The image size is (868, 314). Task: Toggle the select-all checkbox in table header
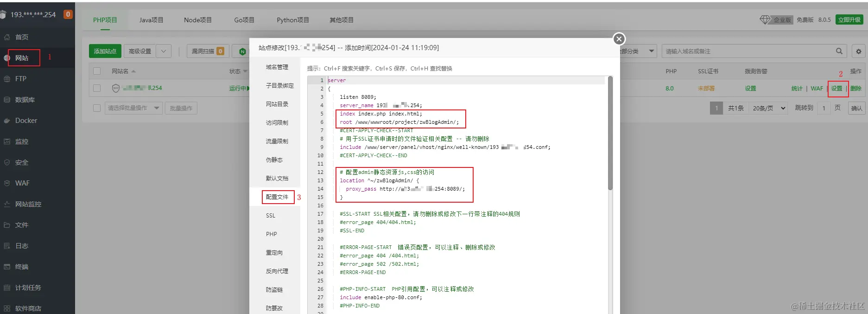[x=97, y=71]
